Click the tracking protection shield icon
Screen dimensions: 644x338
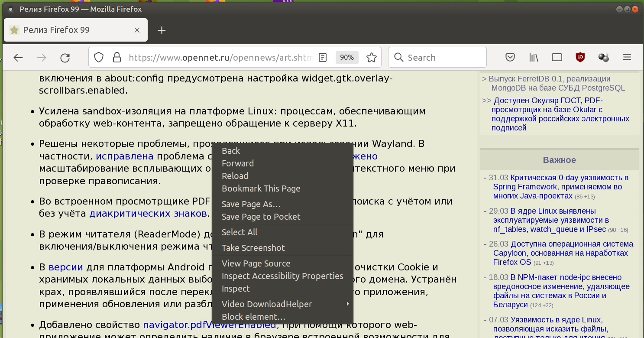[99, 58]
